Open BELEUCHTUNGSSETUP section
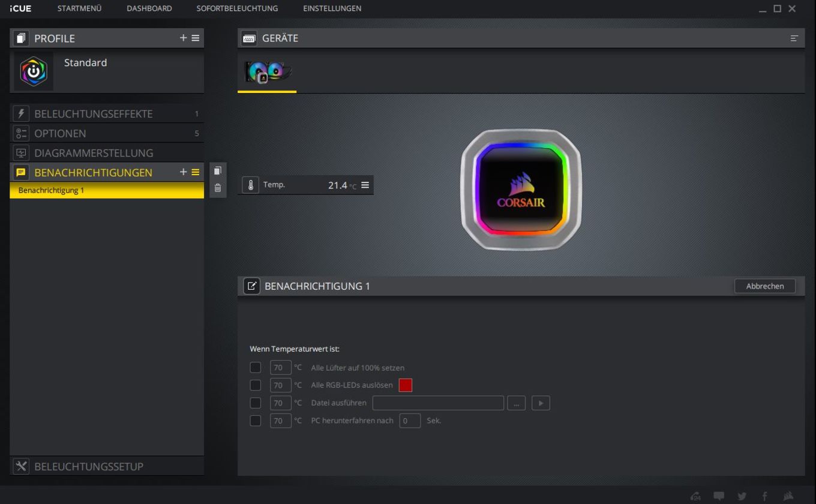Screen dimensions: 816x504 tap(107, 466)
